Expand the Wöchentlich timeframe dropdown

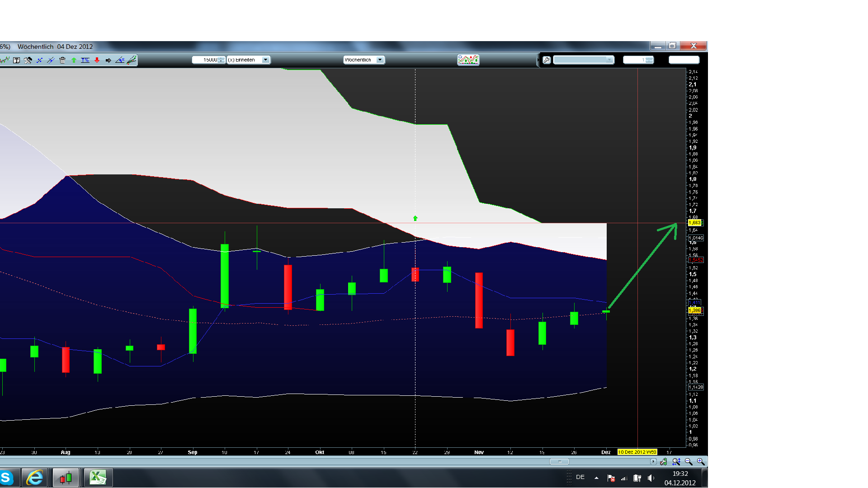[x=380, y=60]
